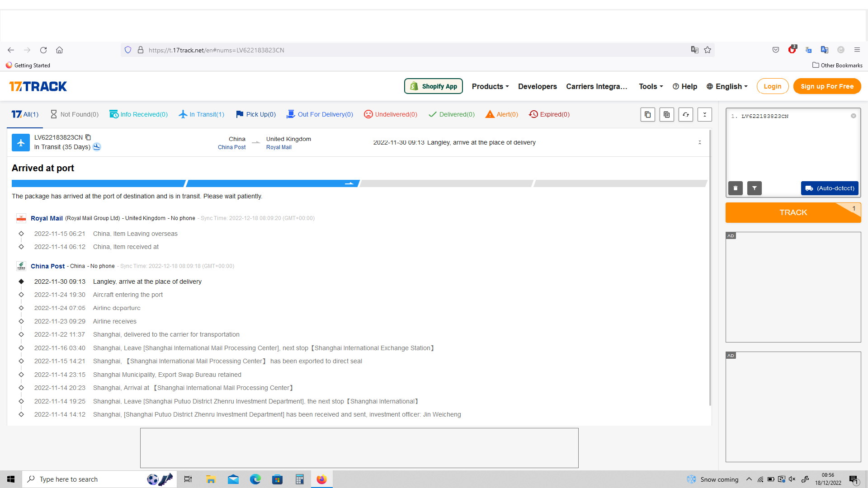Select the Not Found(0) tab
The width and height of the screenshot is (868, 488).
point(74,114)
